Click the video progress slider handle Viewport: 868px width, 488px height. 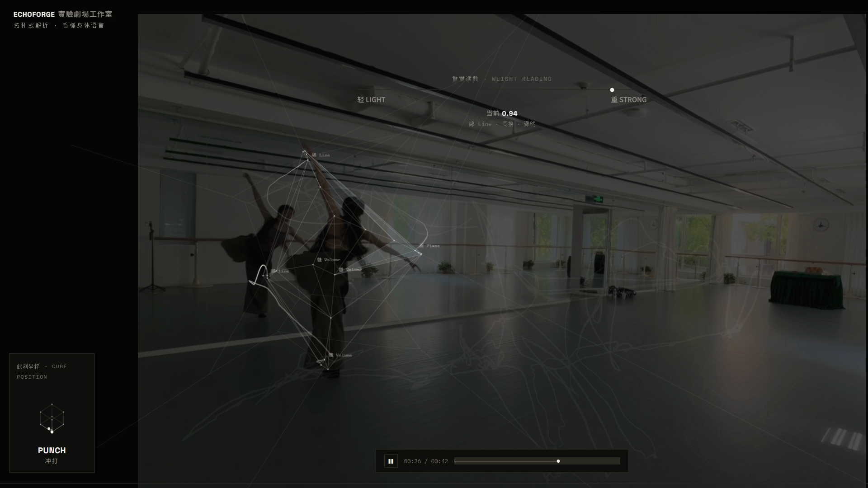[x=558, y=461]
